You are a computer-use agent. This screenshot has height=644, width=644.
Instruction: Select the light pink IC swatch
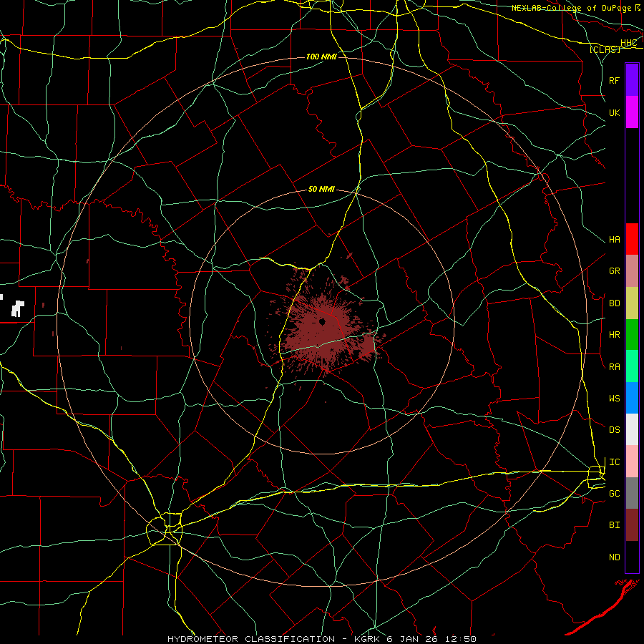(x=632, y=462)
